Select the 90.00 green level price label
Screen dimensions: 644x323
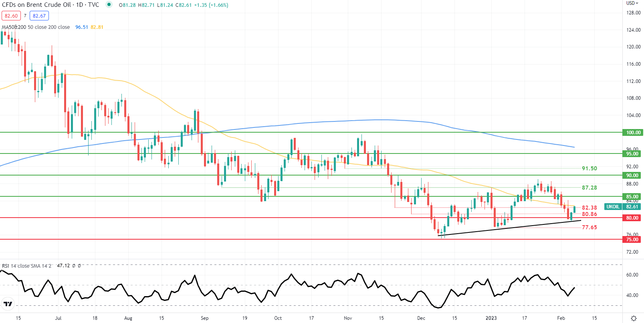coord(632,176)
